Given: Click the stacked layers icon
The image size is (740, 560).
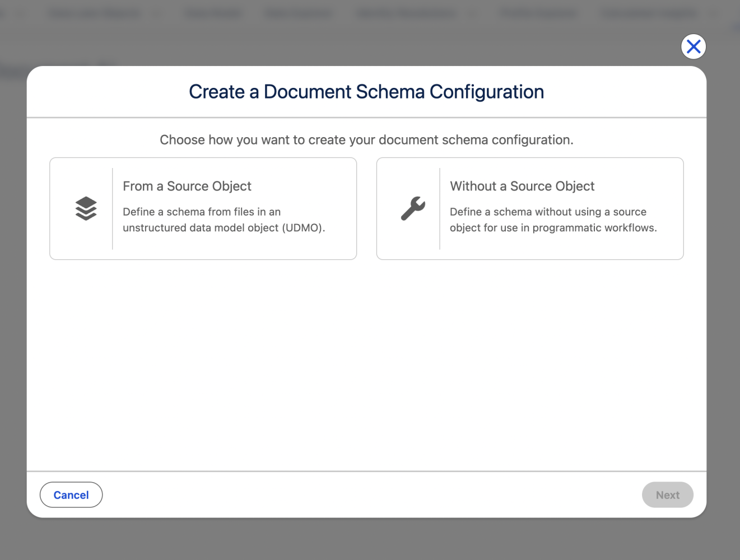Looking at the screenshot, I should click(x=86, y=209).
